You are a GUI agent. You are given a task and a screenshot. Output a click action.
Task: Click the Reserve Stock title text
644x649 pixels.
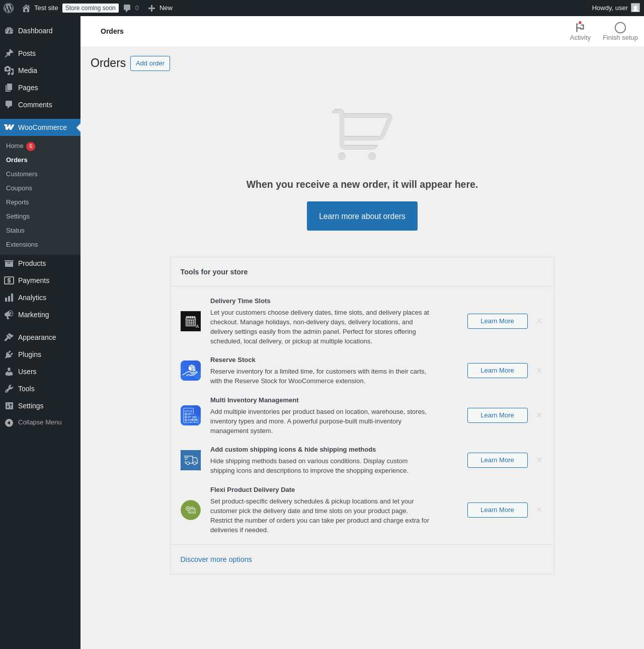(233, 360)
